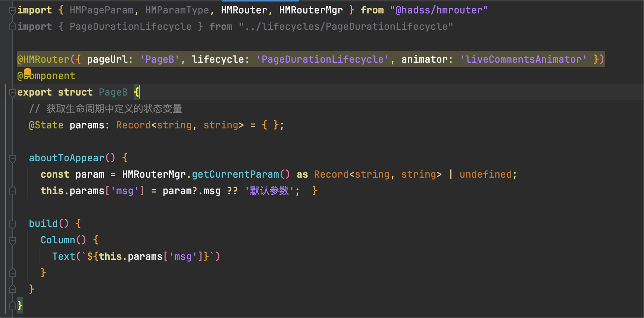Image resolution: width=644 pixels, height=318 pixels.
Task: Click the const keyword
Action: point(55,174)
